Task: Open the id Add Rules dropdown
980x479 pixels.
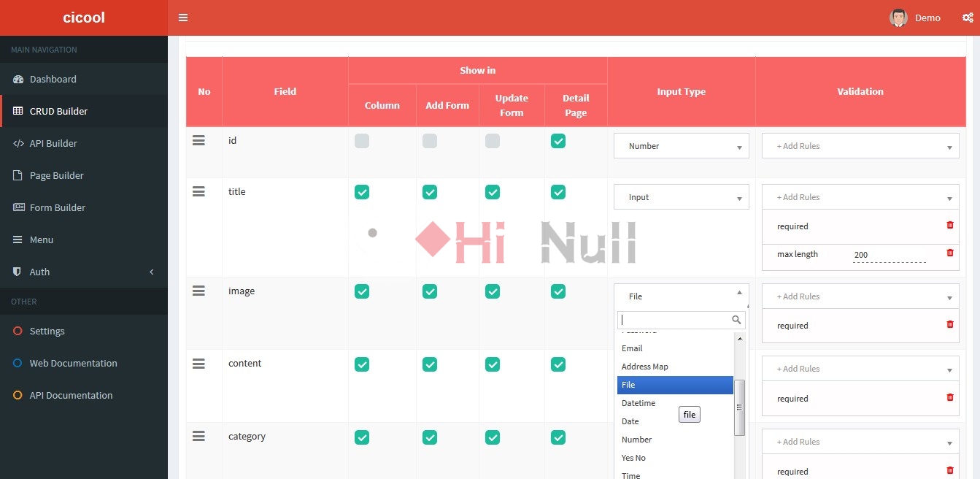Action: click(860, 146)
